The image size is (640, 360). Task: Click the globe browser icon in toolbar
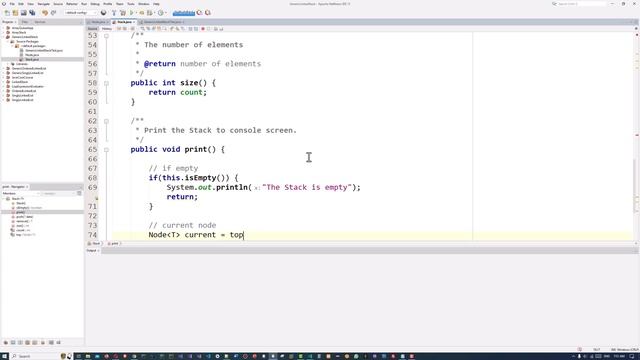click(x=104, y=13)
